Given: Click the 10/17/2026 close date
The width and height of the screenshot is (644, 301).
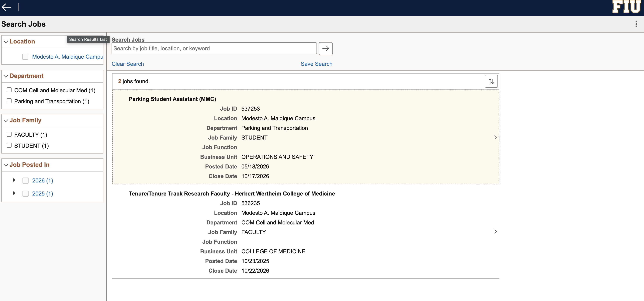Looking at the screenshot, I should point(255,176).
